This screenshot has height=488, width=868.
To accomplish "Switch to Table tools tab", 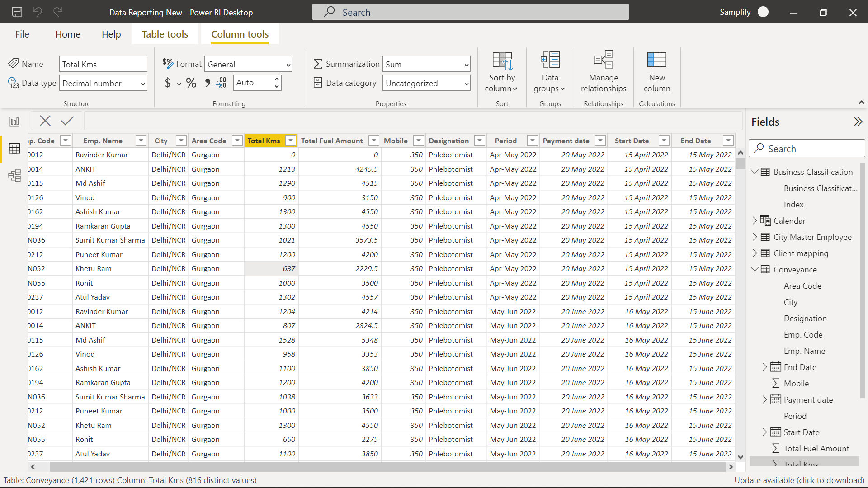I will pyautogui.click(x=165, y=34).
